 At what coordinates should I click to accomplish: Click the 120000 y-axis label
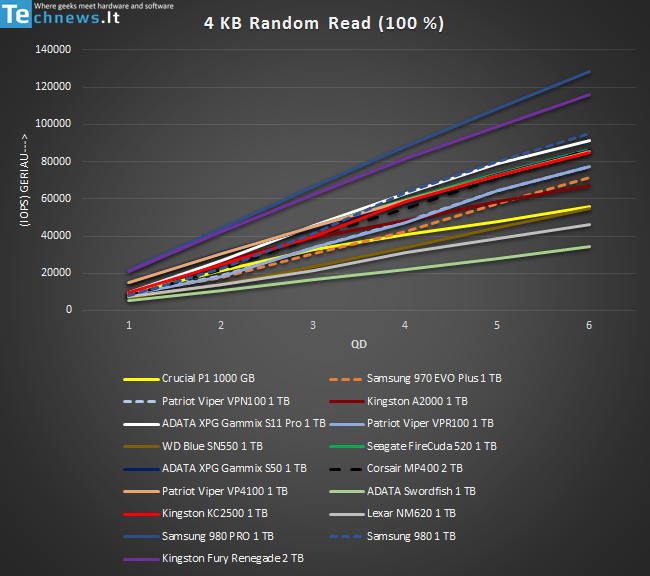pos(53,87)
